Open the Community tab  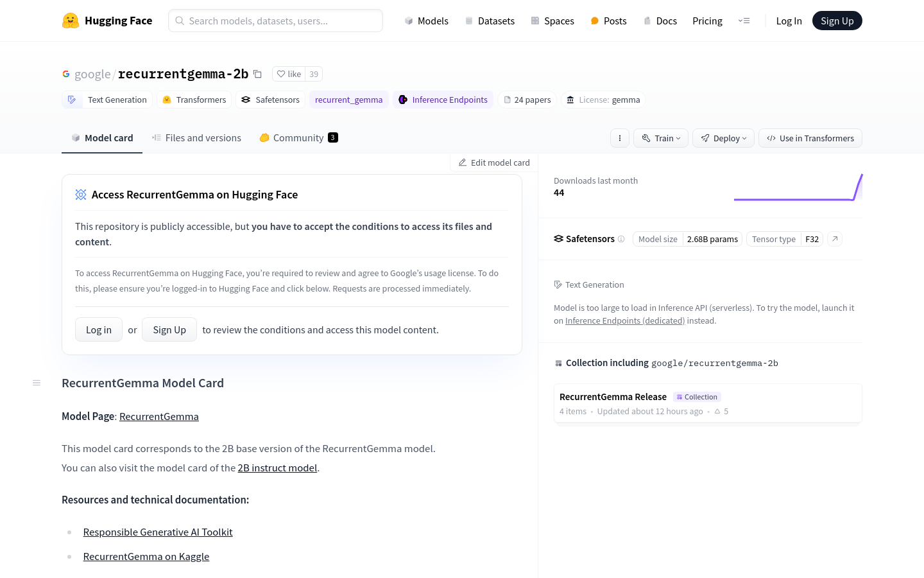[298, 138]
